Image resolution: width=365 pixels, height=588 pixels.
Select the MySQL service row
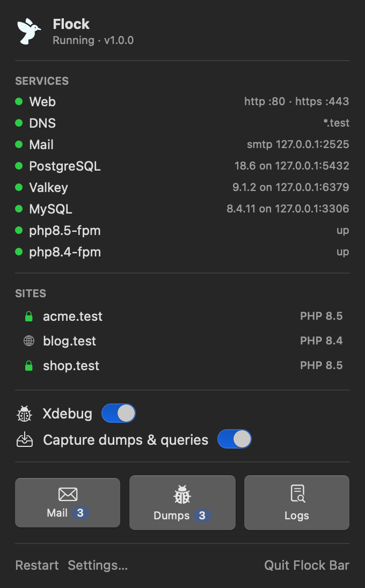[182, 209]
